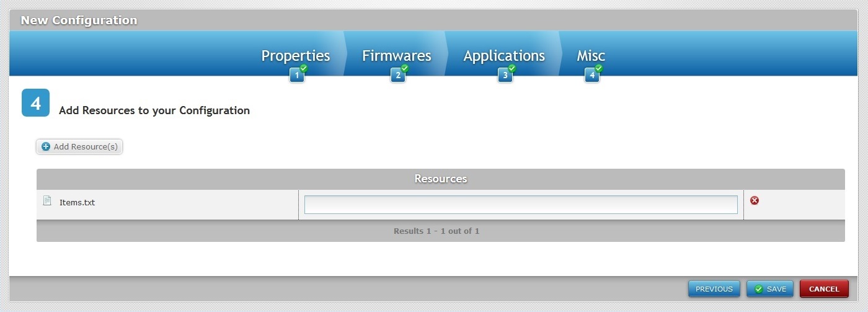Screen dimensions: 868x312
Task: Click the step 1 badge under Properties
Action: click(x=297, y=76)
